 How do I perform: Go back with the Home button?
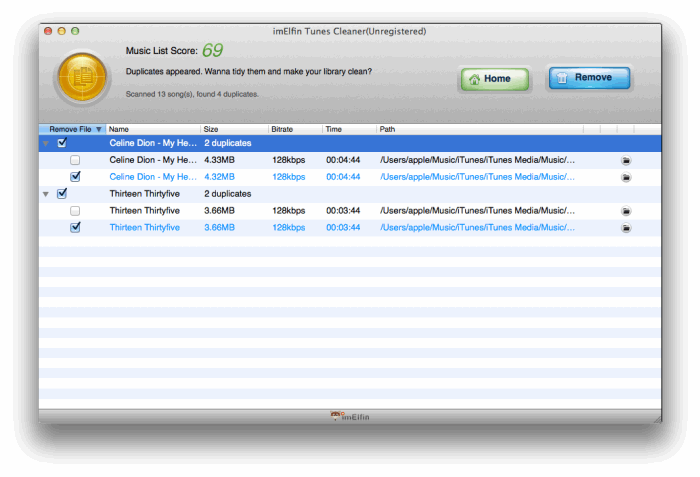point(495,79)
